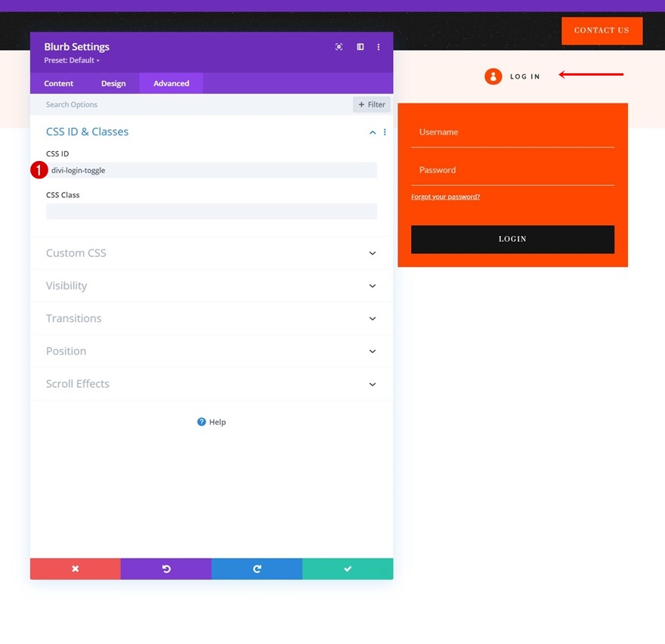
Task: Click the CSS ID label
Action: (x=57, y=153)
